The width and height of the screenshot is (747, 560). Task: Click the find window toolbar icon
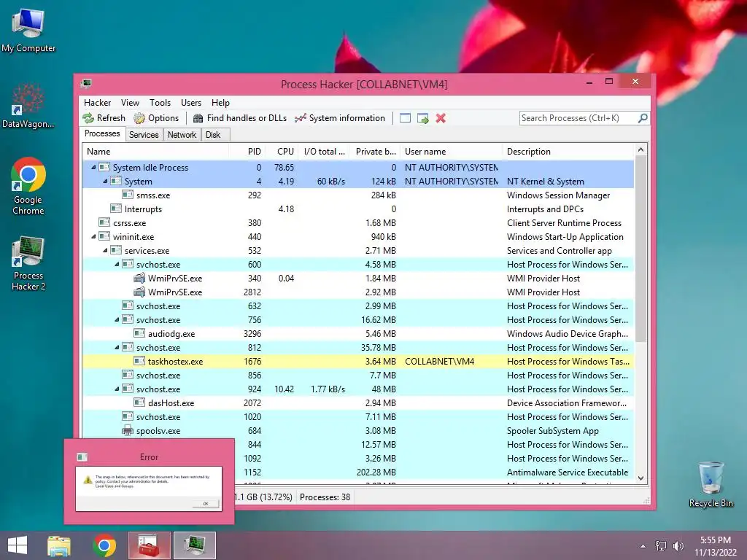tap(405, 118)
